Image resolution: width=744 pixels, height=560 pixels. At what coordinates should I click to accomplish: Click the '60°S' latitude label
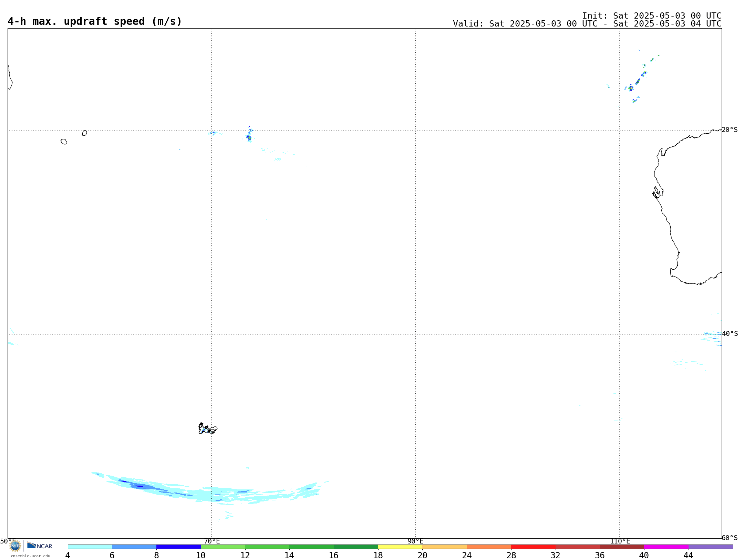730,538
